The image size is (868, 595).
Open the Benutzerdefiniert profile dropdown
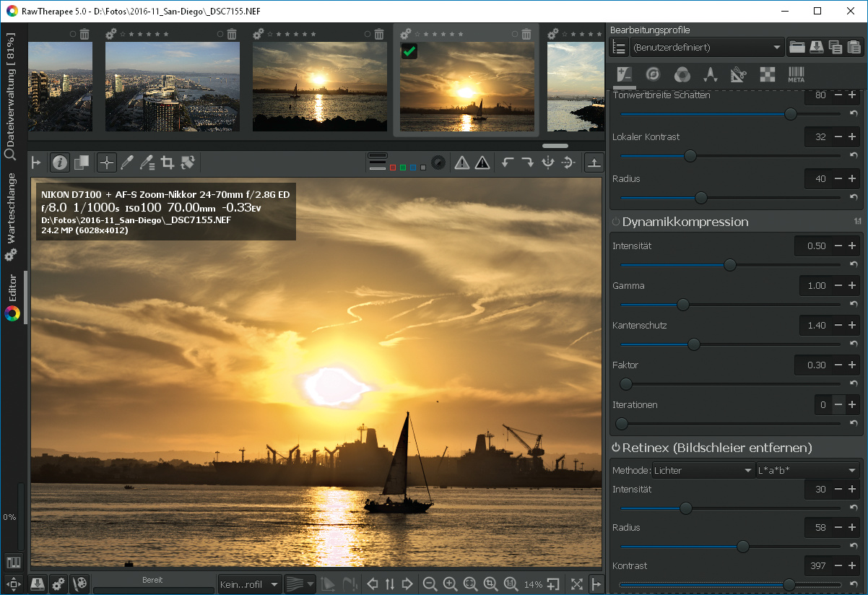coord(706,48)
